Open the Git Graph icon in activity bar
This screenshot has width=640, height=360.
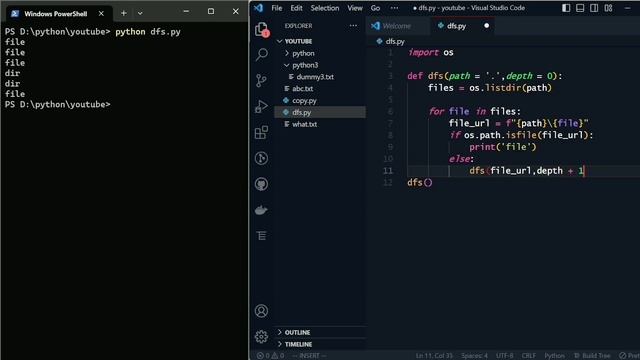click(261, 158)
